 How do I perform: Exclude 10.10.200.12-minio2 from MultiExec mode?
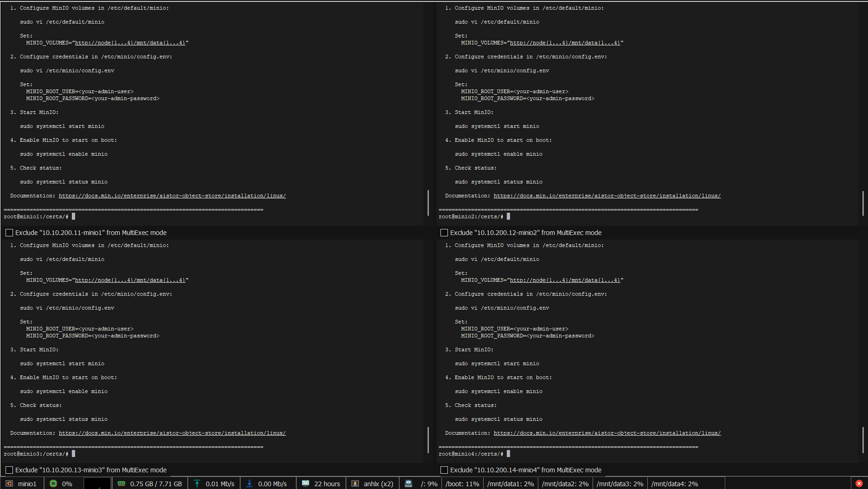(444, 233)
